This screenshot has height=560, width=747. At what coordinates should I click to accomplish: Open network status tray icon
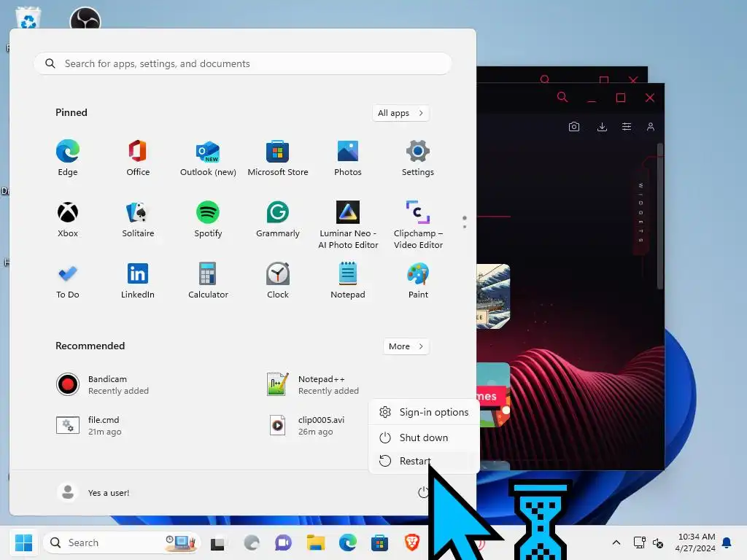coord(639,542)
